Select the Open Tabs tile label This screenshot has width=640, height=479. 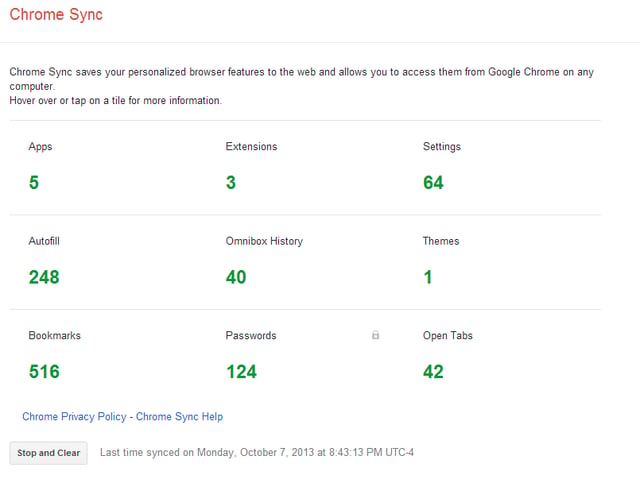(448, 336)
